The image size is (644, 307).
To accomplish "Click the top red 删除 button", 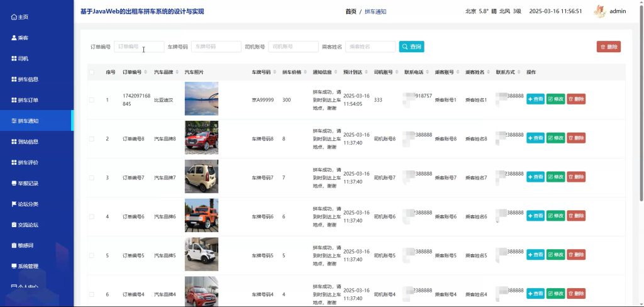I will pyautogui.click(x=609, y=47).
